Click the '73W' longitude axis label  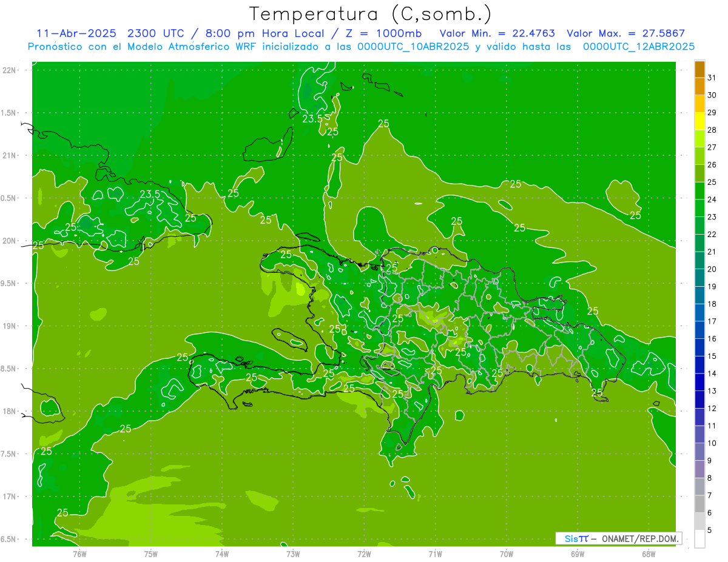[293, 554]
